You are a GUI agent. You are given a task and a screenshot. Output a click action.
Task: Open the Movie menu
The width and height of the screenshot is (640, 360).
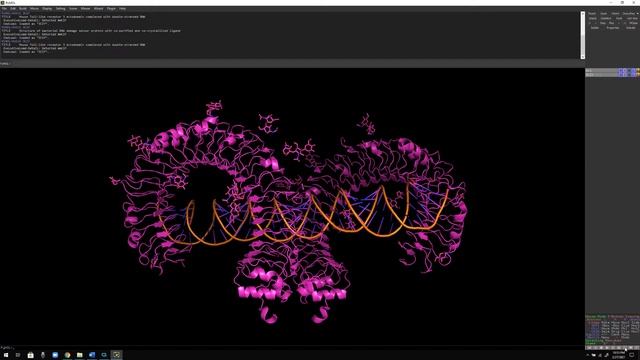34,9
